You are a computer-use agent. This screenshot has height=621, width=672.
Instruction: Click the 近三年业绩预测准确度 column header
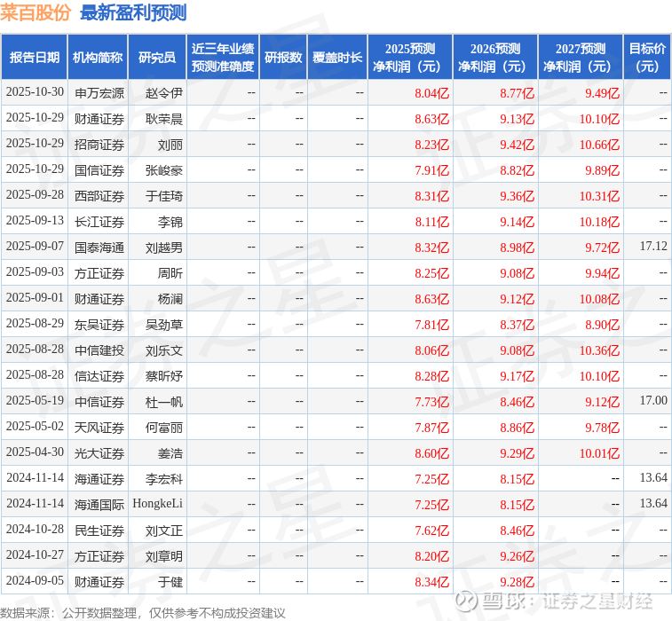223,57
